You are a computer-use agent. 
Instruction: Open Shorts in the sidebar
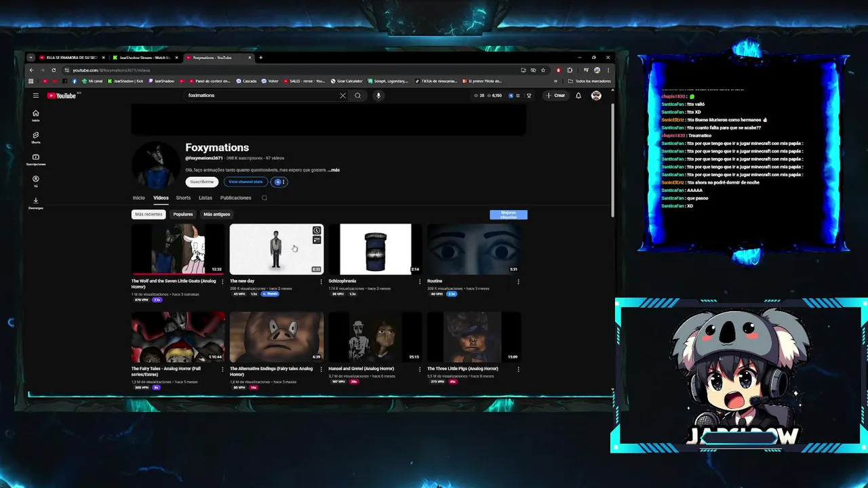(x=36, y=137)
